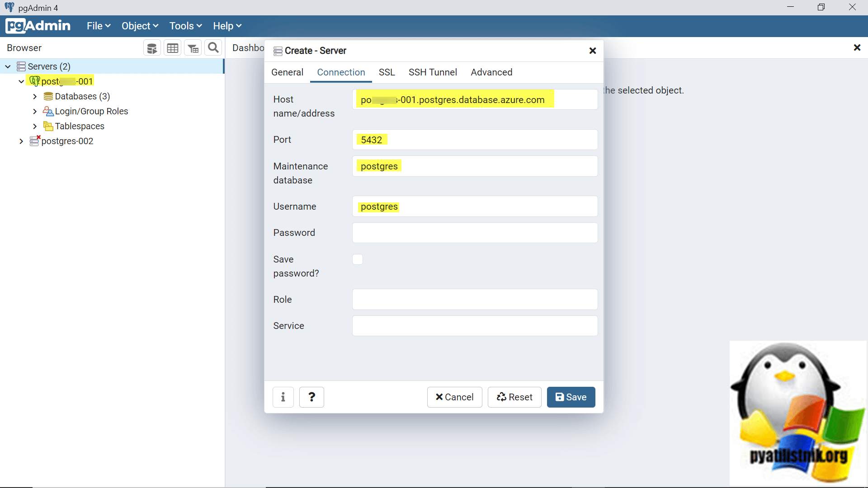868x488 pixels.
Task: Close the Dashboard panel with X
Action: coord(857,47)
